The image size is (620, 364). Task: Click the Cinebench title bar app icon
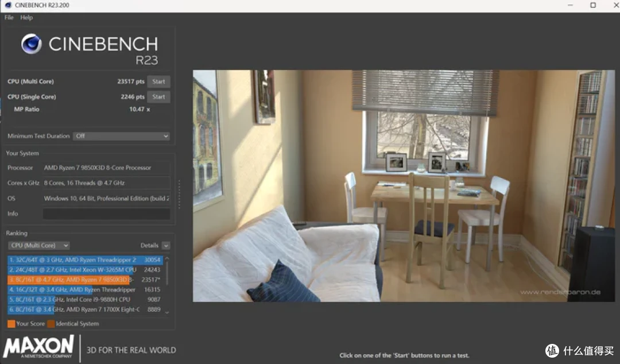coord(8,5)
